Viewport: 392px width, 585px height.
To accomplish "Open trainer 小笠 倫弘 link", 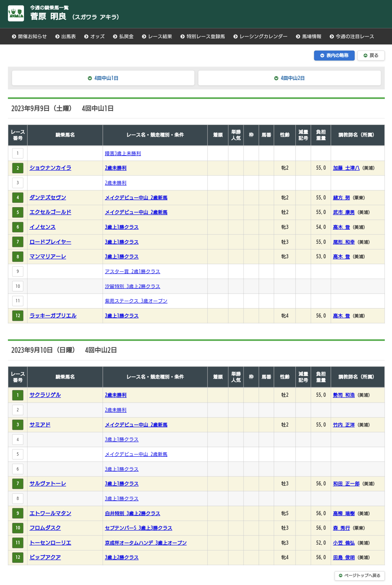I will 344,543.
